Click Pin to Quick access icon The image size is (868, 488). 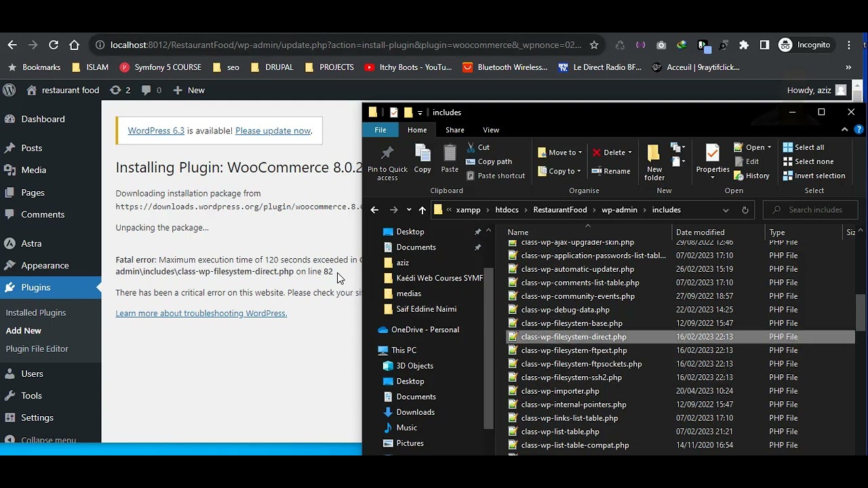point(387,163)
